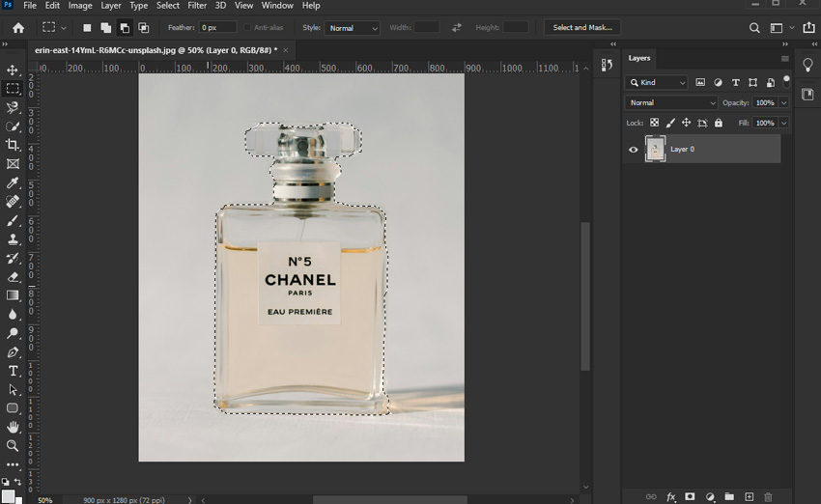Open the Style dropdown set to Normal
The width and height of the screenshot is (821, 504).
352,28
